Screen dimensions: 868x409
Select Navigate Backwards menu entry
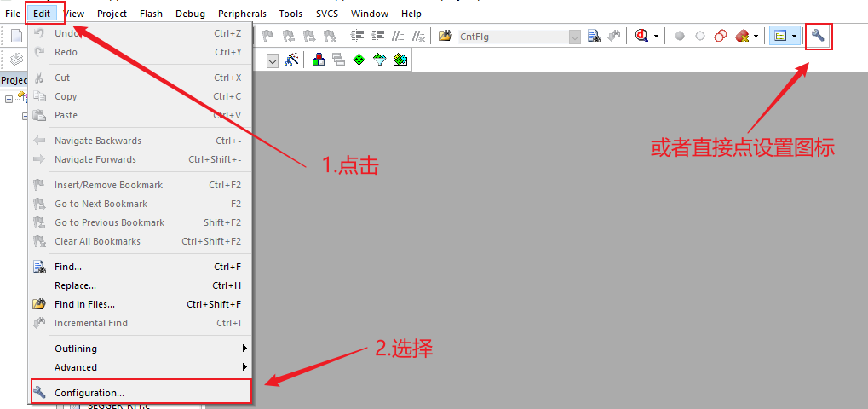141,141
